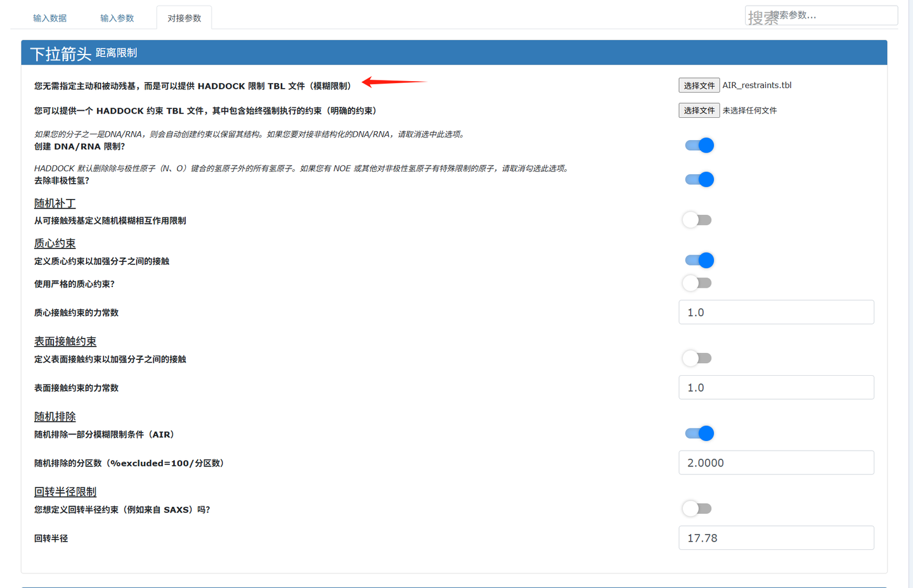Click 选择文件 next to AIR_restraints.tbl

click(x=699, y=85)
